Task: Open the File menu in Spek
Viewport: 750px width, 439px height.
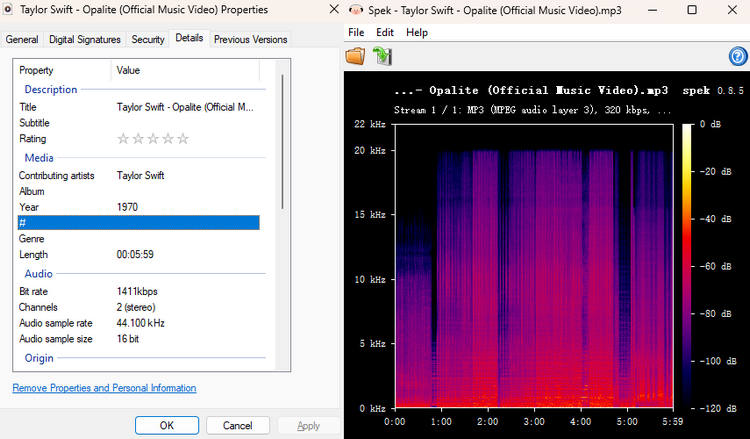Action: (x=356, y=33)
